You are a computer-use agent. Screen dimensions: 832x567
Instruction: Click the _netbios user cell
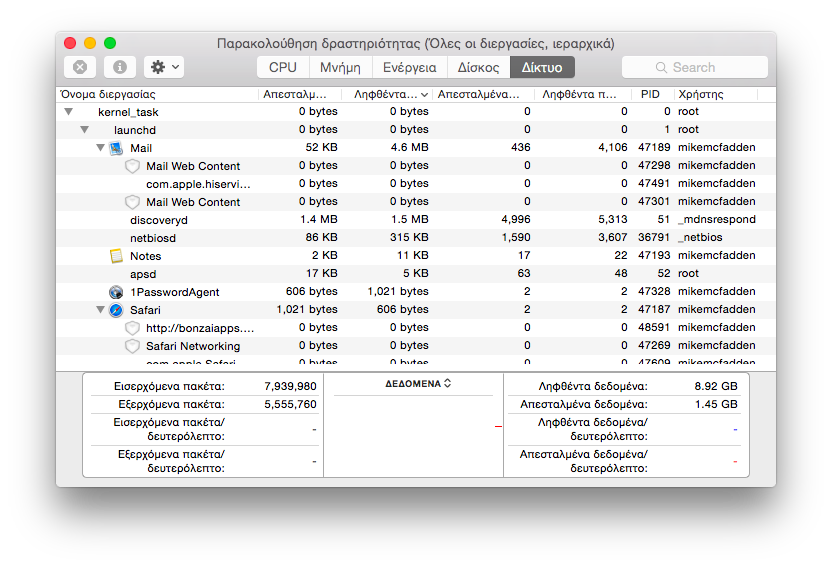click(700, 238)
